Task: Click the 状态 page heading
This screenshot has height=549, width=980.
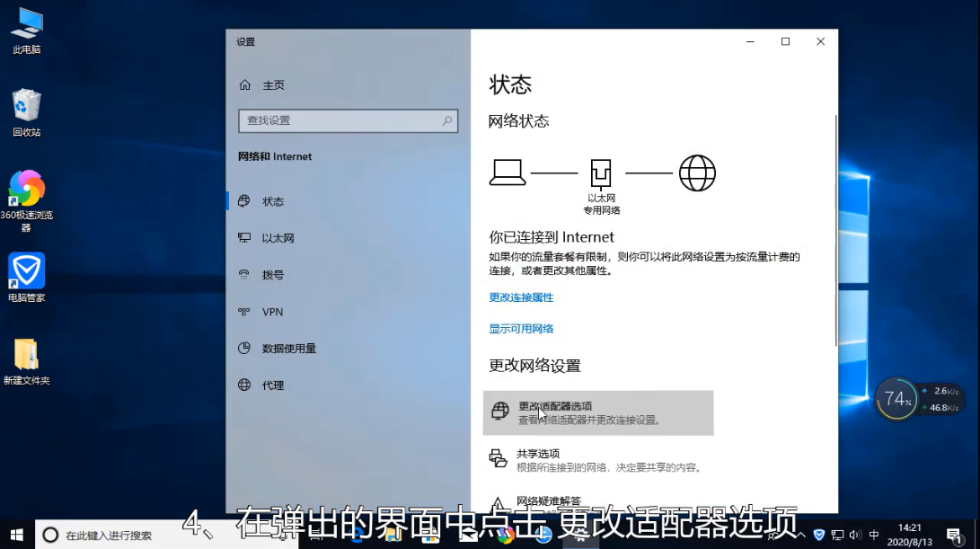Action: (510, 85)
